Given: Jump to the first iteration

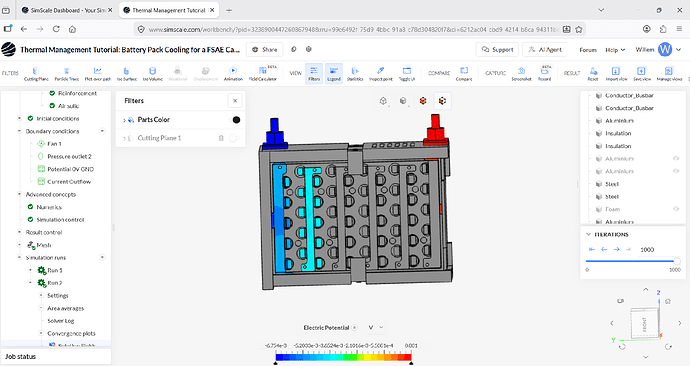Looking at the screenshot, I should coord(591,249).
